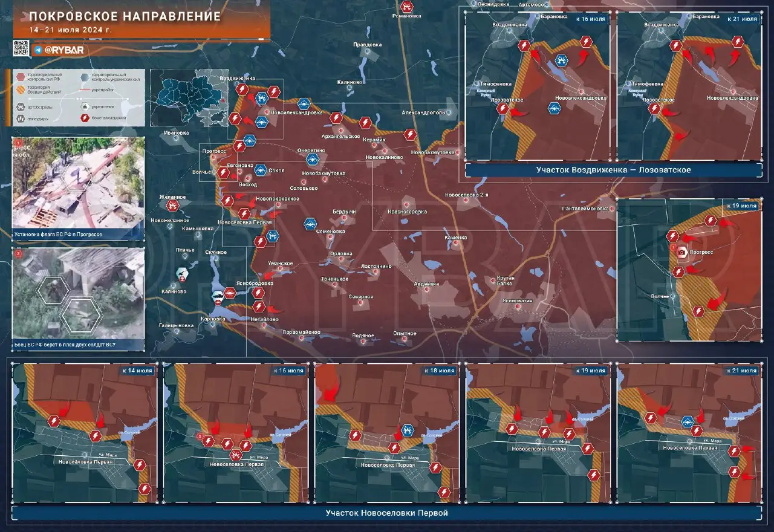Click the red боестолкновения clash legend icon

click(85, 118)
